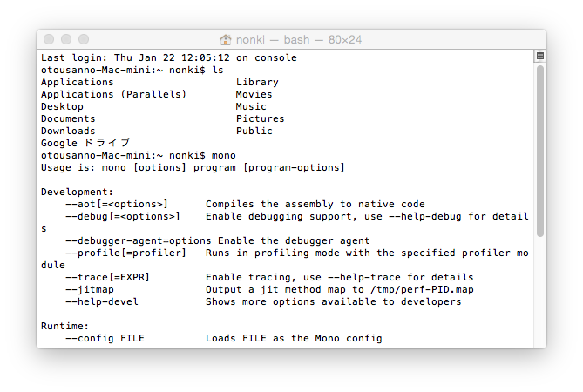Click the home folder icon in title bar
Image resolution: width=583 pixels, height=392 pixels.
point(226,39)
